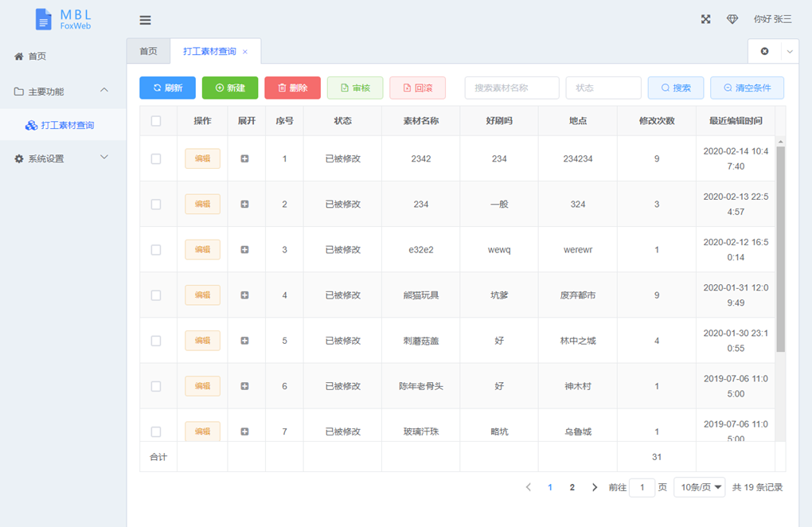Check the checkbox for row 6
The image size is (812, 527).
156,387
